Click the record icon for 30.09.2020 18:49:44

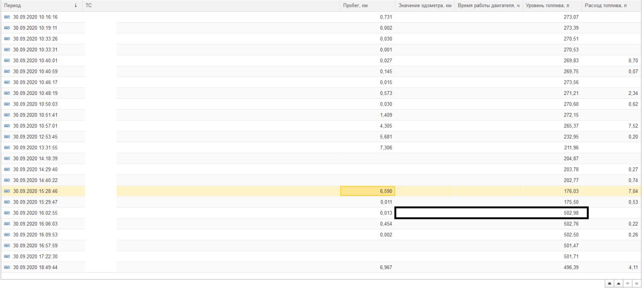(7, 267)
